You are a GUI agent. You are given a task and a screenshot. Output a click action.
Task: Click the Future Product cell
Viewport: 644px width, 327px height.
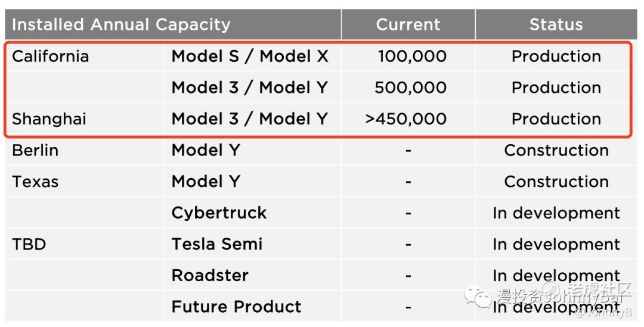236,307
